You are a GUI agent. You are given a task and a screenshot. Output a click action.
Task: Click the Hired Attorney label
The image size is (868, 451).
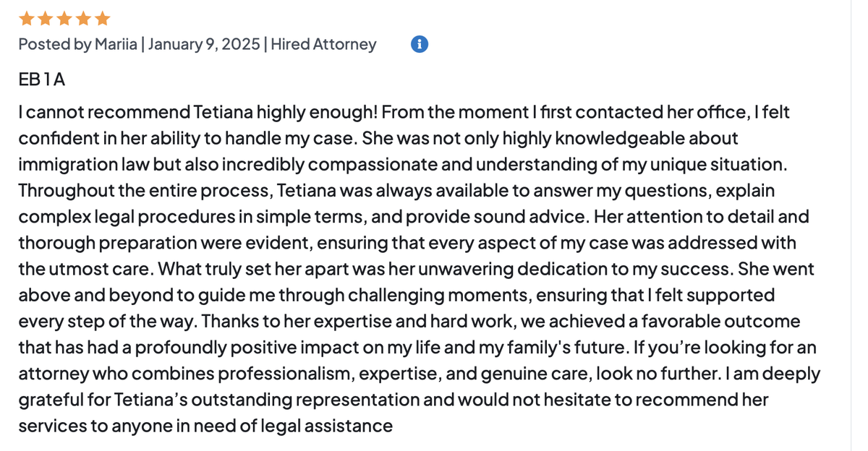pos(323,45)
